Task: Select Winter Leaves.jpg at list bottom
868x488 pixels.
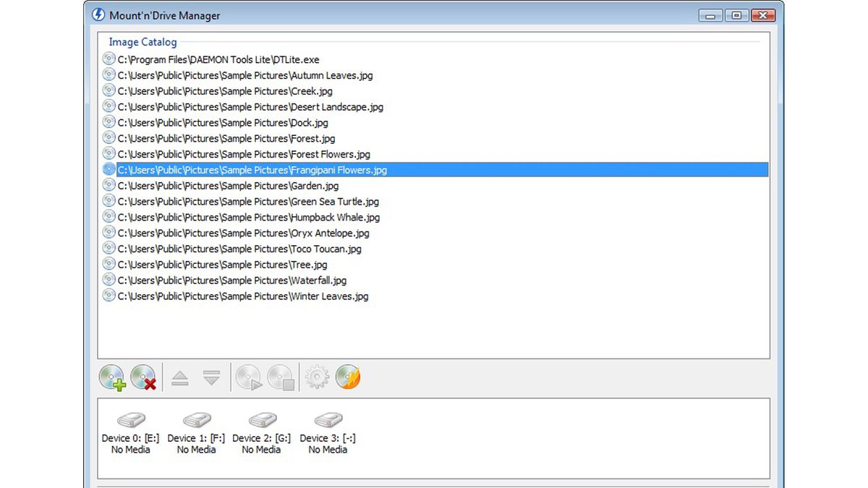Action: [x=243, y=296]
